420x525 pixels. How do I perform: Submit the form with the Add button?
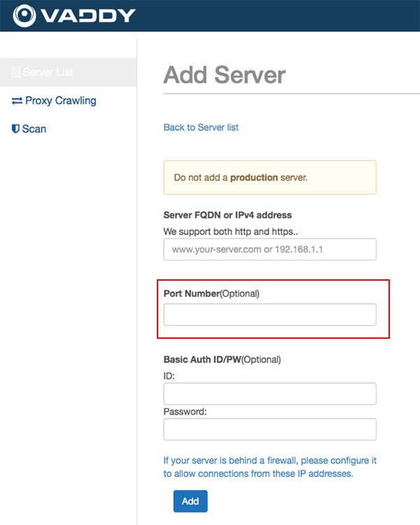pyautogui.click(x=190, y=501)
